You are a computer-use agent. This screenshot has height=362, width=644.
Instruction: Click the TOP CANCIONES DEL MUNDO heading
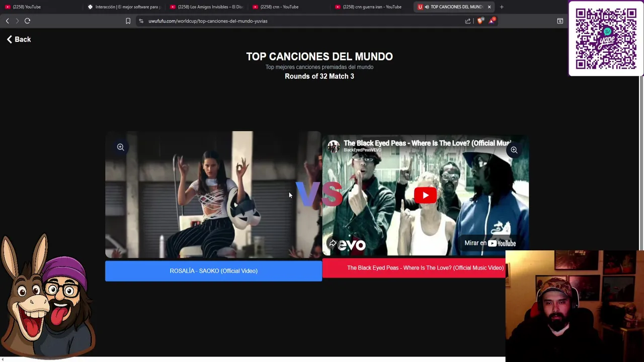(x=319, y=56)
